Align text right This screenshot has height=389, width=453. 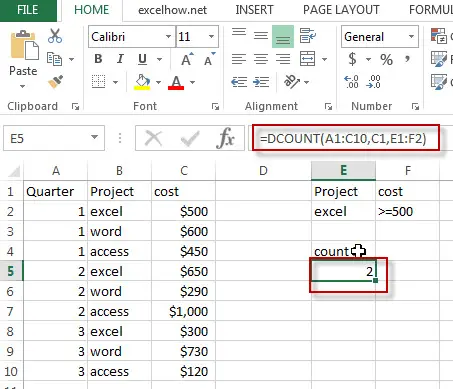click(x=283, y=59)
